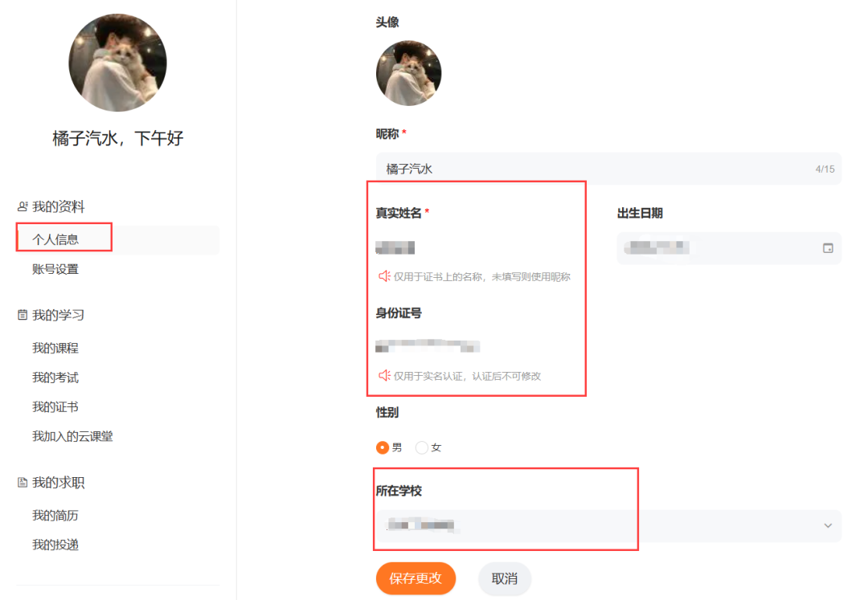Click the 我的课程 sidebar link
Screen dimensions: 868x600
55,348
